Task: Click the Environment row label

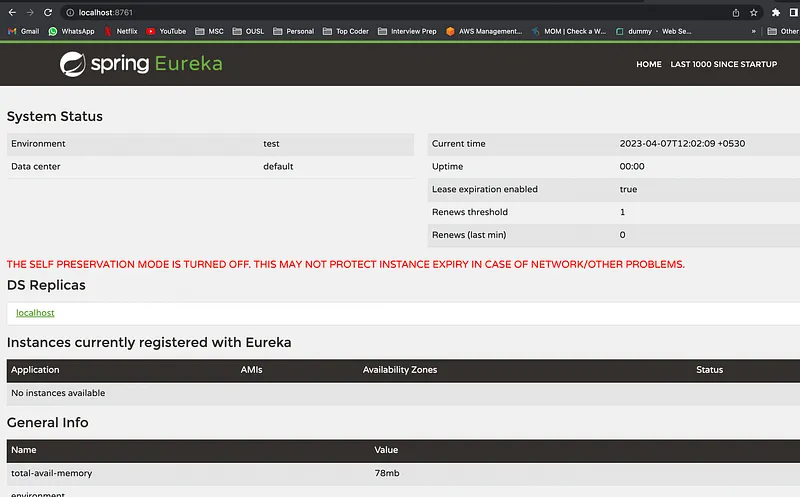Action: tap(38, 144)
